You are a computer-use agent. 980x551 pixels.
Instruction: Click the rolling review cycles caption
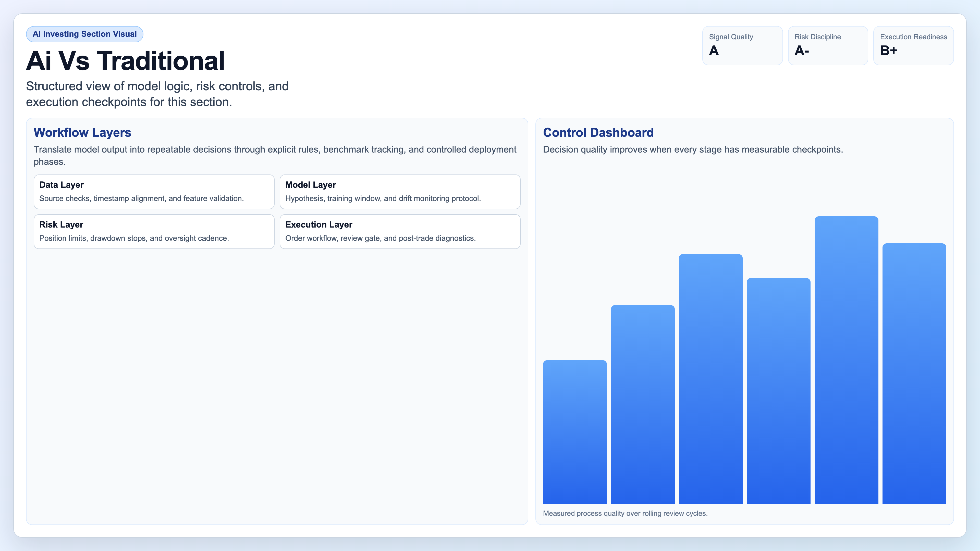tap(626, 513)
